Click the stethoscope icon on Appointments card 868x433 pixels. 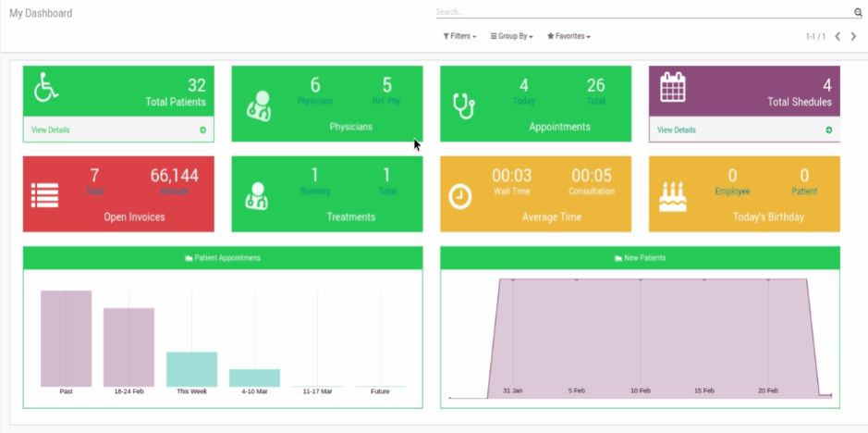[x=464, y=105]
